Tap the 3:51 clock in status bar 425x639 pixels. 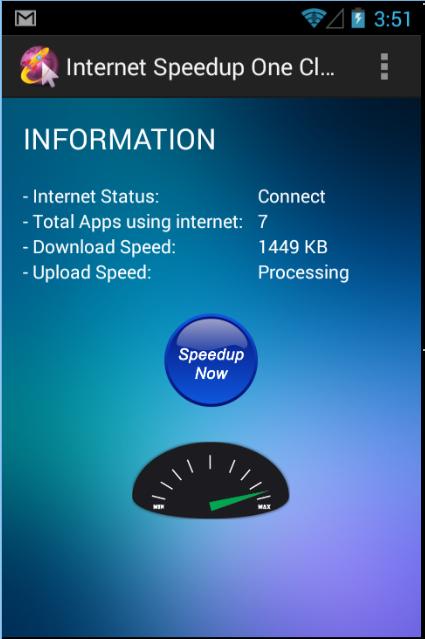(x=392, y=19)
